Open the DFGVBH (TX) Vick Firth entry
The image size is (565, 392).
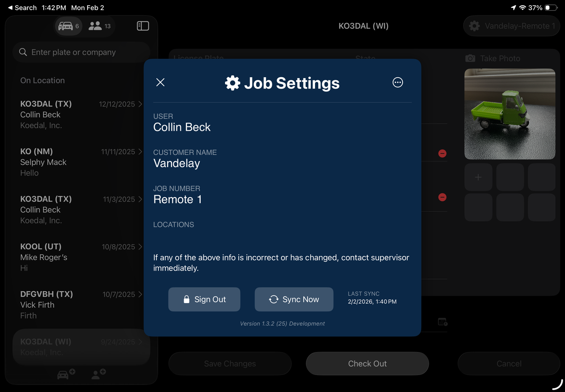click(x=81, y=304)
